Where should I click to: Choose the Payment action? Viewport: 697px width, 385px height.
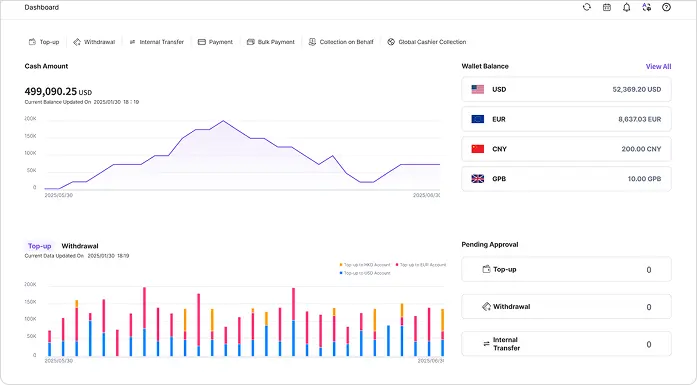pos(215,42)
